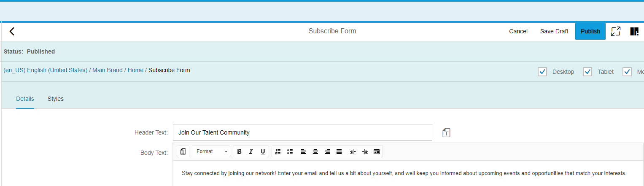Open the Format dropdown
Screen dimensions: 644x186
point(211,151)
